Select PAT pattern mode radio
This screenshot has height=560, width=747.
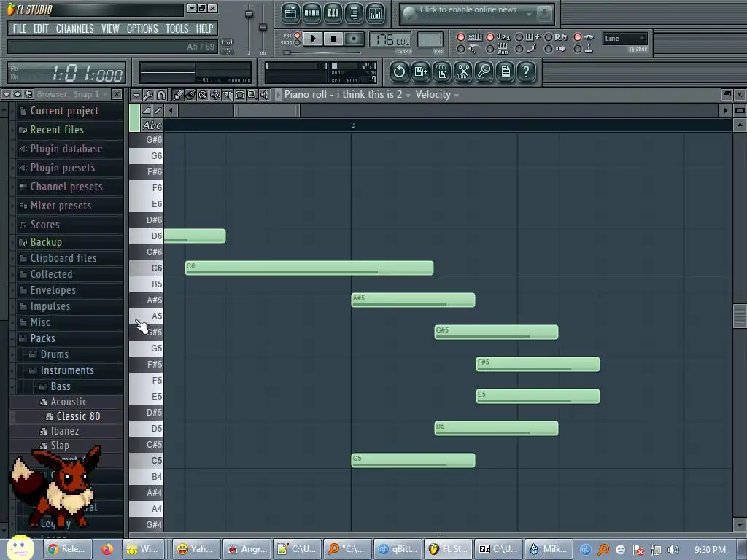[298, 35]
